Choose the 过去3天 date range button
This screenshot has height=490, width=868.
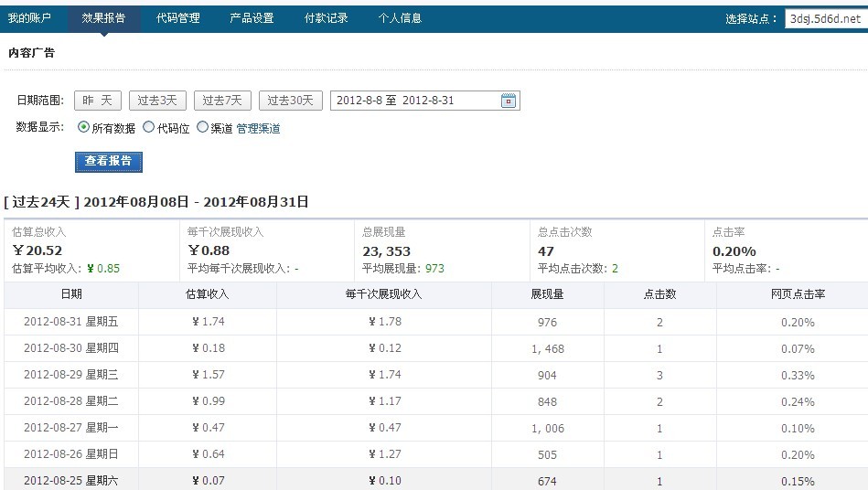157,101
